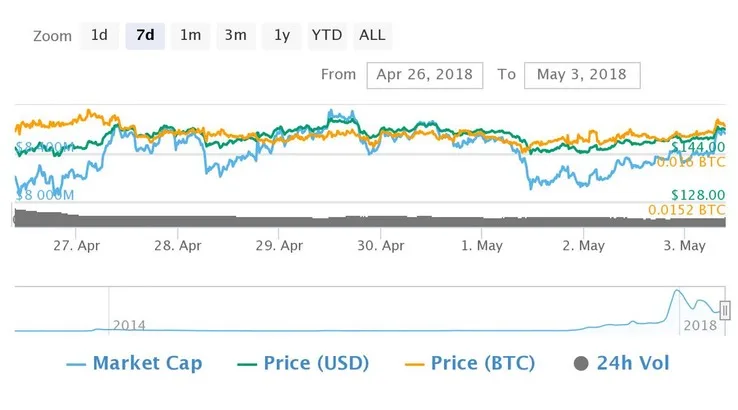This screenshot has width=738, height=410.
Task: Click the 30. Apr axis label
Action: 380,244
